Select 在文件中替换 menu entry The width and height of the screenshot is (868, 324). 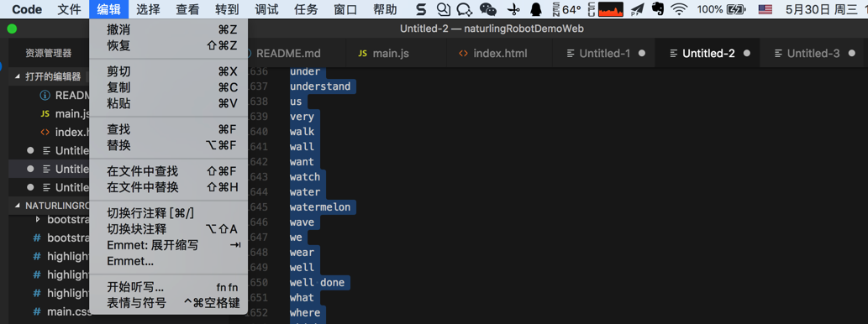point(168,187)
